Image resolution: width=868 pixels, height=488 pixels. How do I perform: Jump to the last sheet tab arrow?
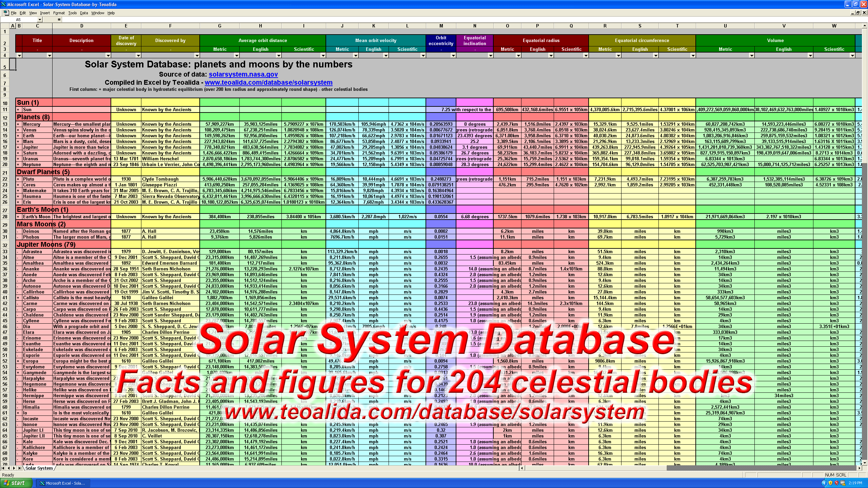[19, 468]
